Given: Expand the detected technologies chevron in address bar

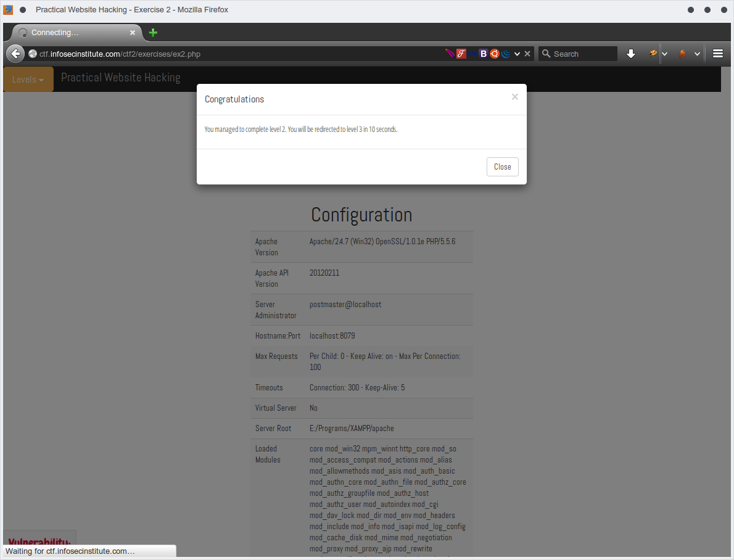Looking at the screenshot, I should coord(517,54).
